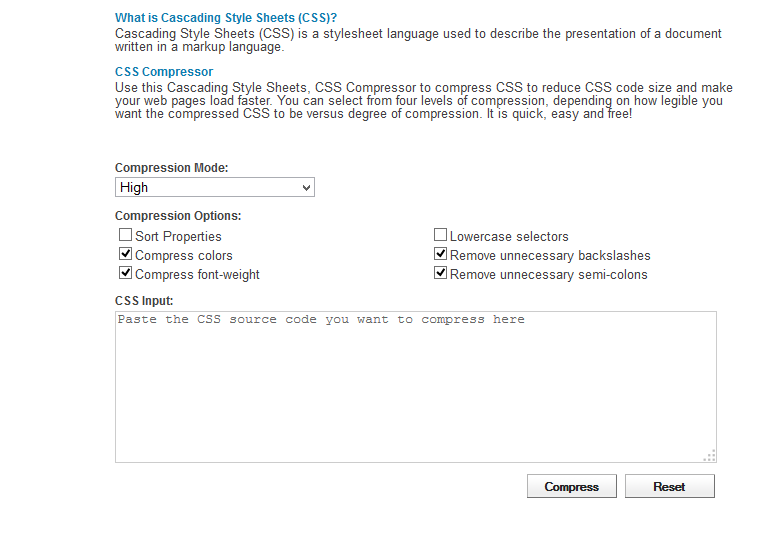
Task: Enable the Sort Properties checkbox
Action: tap(125, 235)
